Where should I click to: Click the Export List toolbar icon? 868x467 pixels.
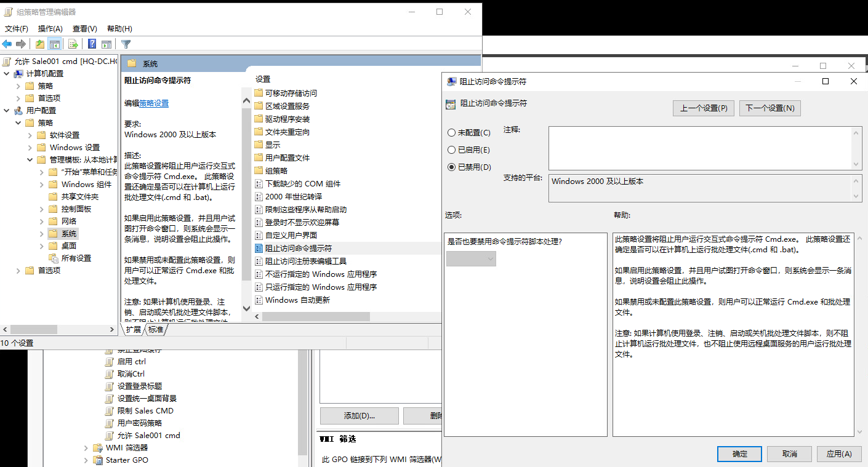pyautogui.click(x=73, y=44)
